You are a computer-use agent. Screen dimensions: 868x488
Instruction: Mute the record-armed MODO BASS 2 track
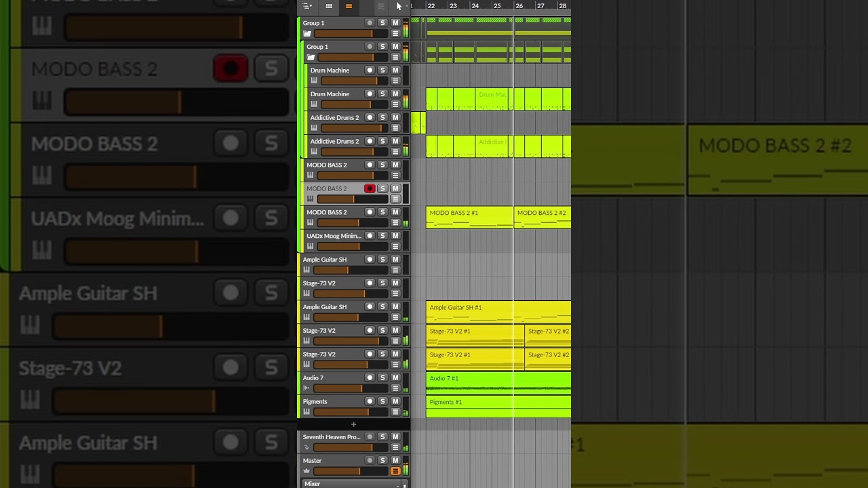tap(395, 188)
